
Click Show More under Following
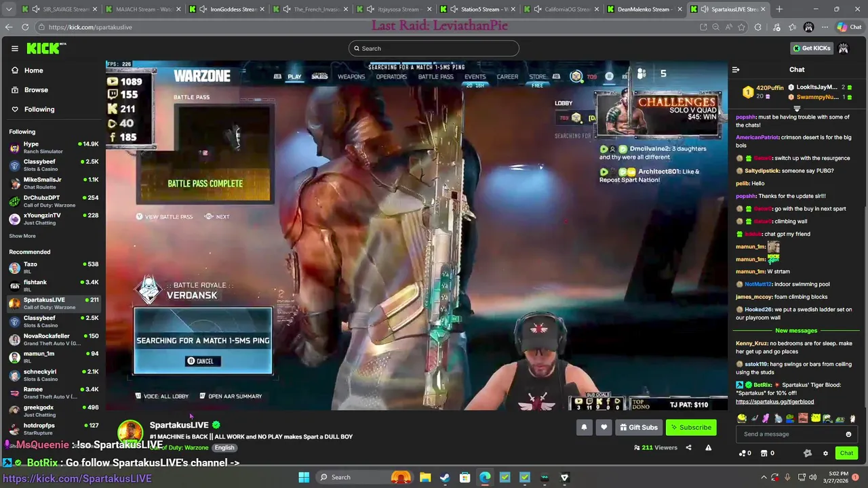point(22,236)
